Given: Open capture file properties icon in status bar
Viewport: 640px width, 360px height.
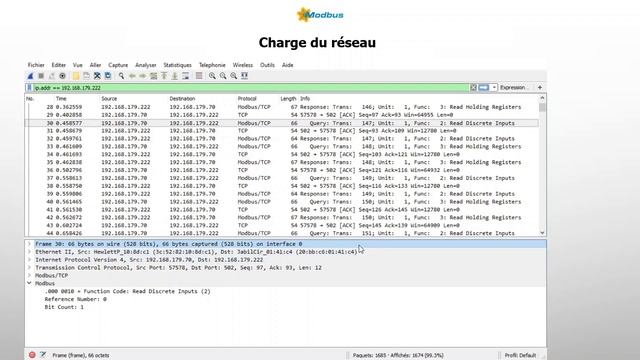Looking at the screenshot, I should [x=43, y=355].
